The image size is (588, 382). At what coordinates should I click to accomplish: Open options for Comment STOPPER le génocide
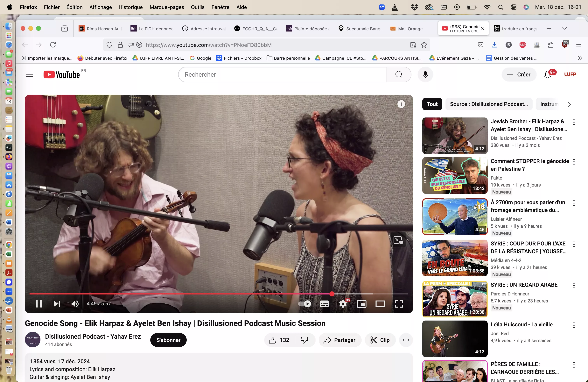(x=574, y=162)
